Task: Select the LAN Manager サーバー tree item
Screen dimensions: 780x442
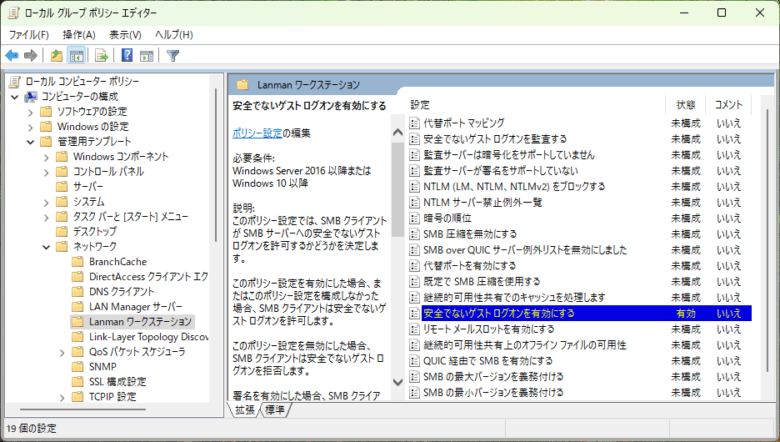Action: 135,307
